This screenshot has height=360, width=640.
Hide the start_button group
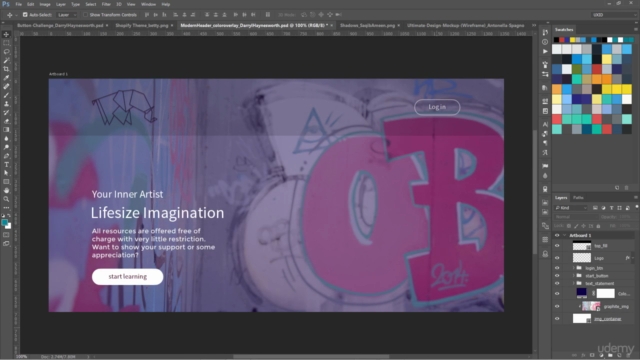[x=557, y=276]
